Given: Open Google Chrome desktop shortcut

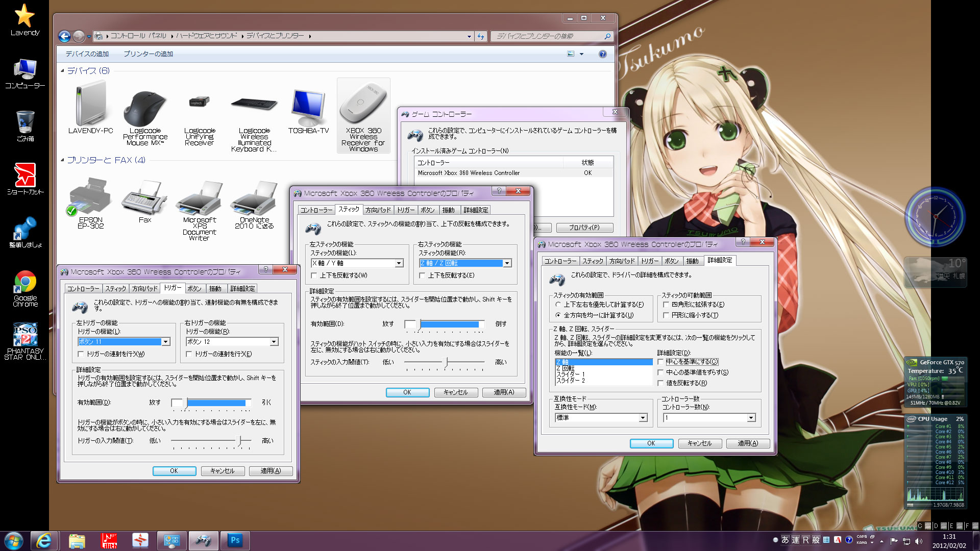Looking at the screenshot, I should 25,288.
